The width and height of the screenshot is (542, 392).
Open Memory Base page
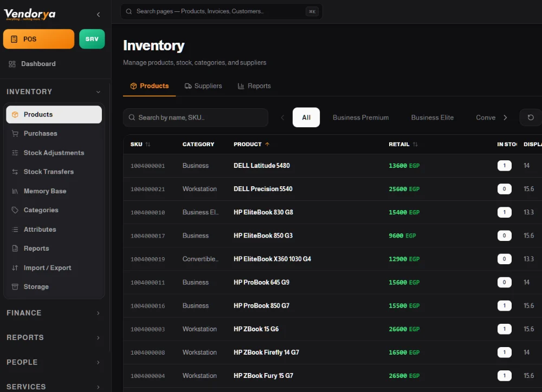pyautogui.click(x=54, y=191)
